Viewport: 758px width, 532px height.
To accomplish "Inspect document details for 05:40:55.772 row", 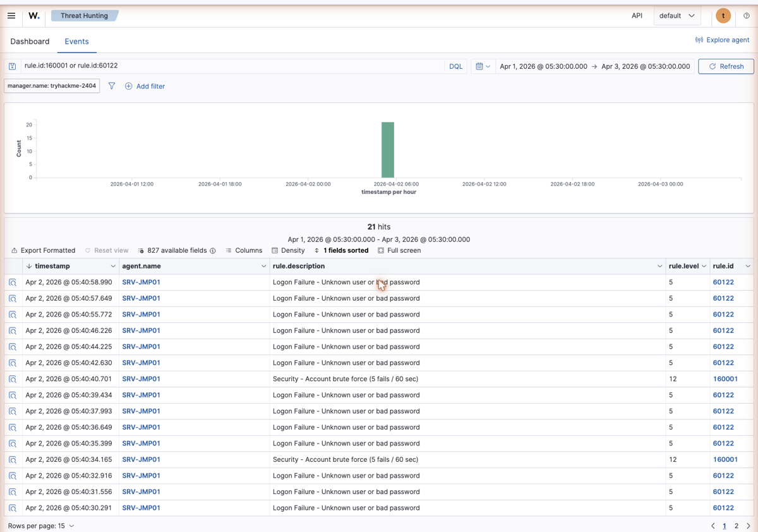I will coord(13,315).
